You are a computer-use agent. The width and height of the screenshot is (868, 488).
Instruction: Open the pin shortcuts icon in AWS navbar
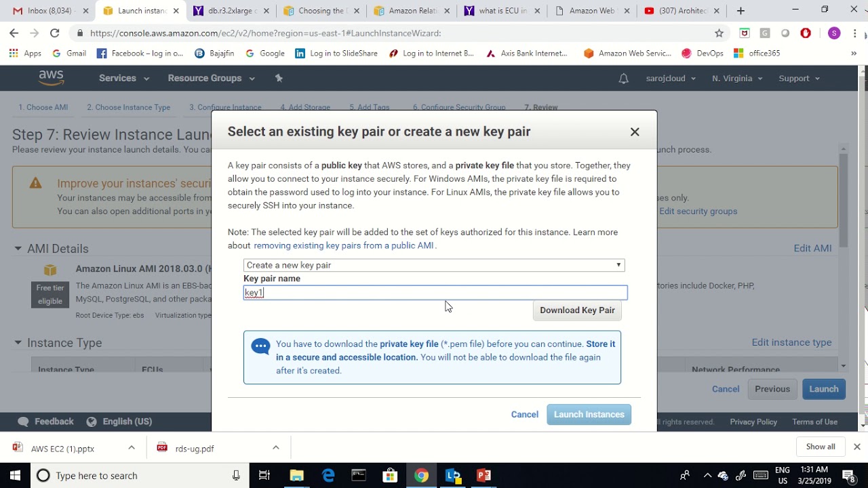[x=279, y=78]
